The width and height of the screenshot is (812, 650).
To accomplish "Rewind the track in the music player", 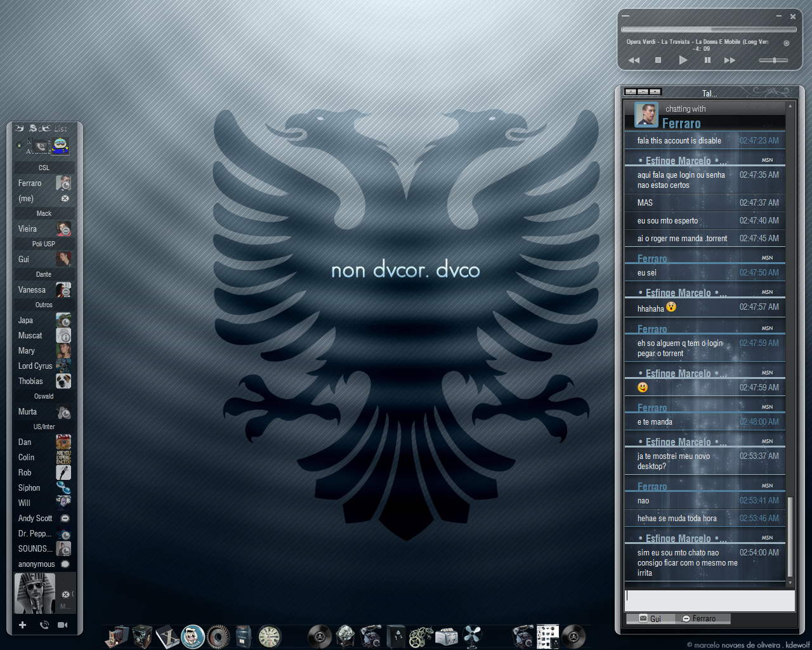I will click(634, 60).
